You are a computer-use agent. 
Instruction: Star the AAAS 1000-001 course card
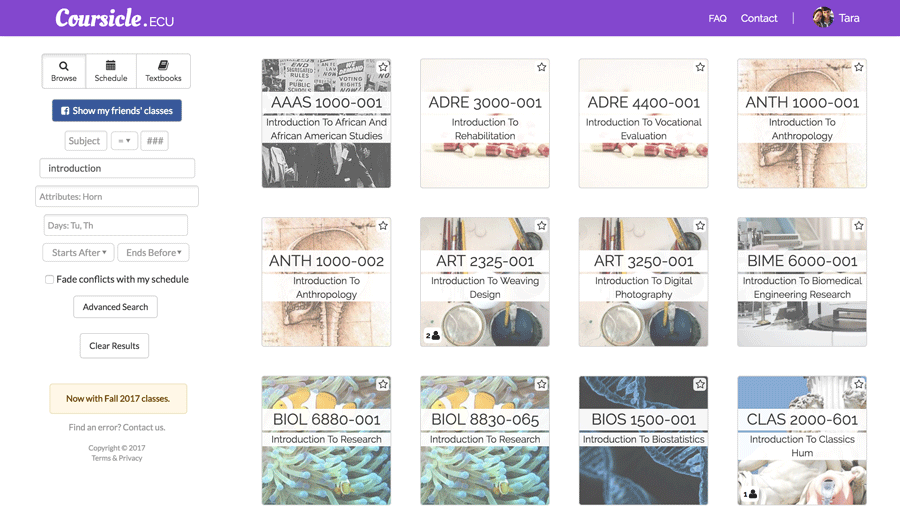[x=383, y=67]
